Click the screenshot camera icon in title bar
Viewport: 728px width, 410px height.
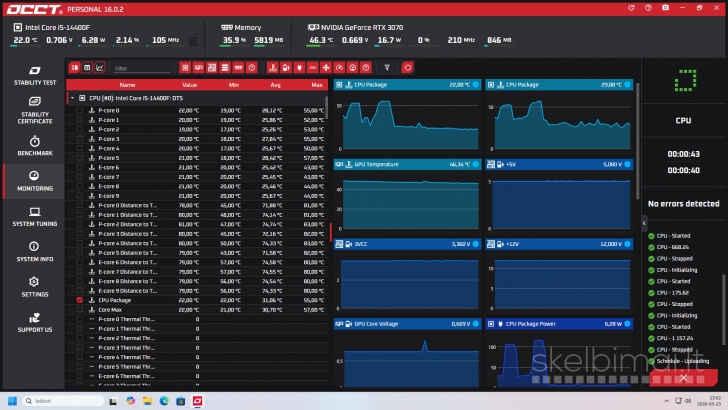665,7
